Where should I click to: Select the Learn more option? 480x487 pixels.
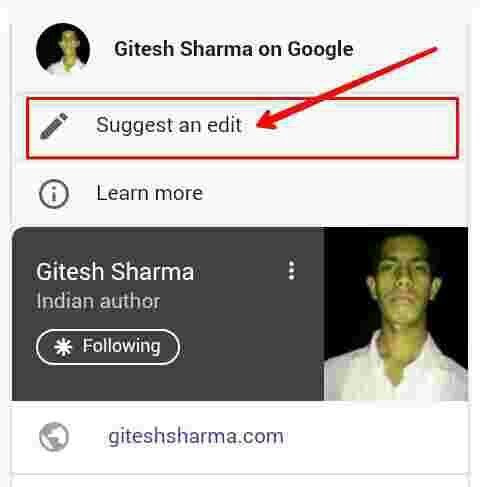pyautogui.click(x=240, y=194)
